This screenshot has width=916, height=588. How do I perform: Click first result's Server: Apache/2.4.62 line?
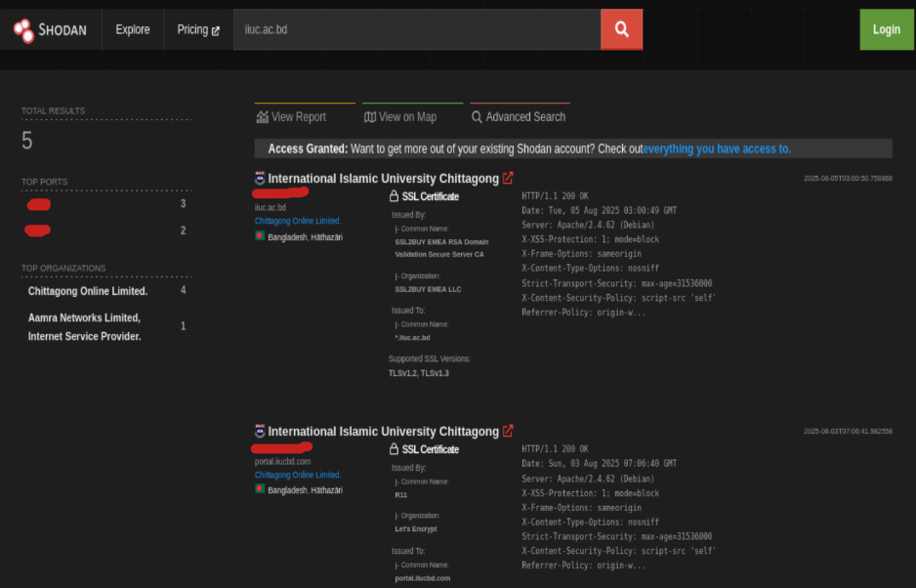pyautogui.click(x=588, y=225)
